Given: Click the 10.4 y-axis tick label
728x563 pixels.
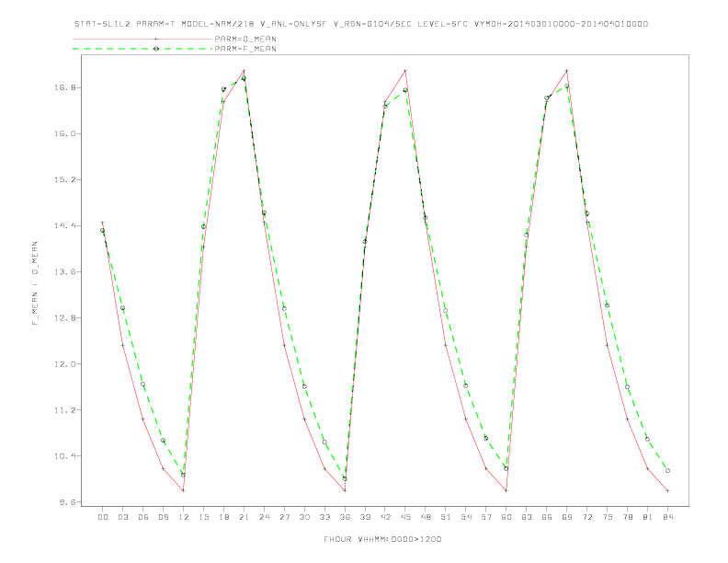Looking at the screenshot, I should (64, 455).
